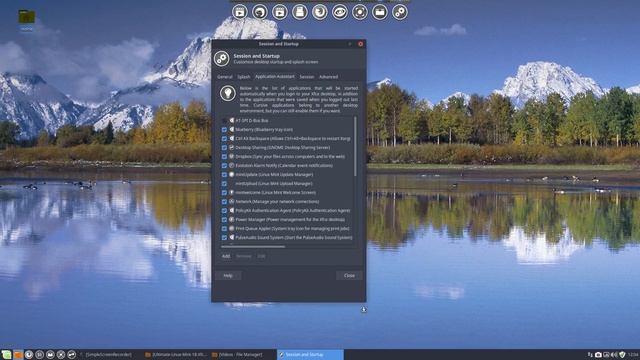Click the eighth folder icon in top dock
Viewport: 640px width, 360px height.
[x=380, y=12]
